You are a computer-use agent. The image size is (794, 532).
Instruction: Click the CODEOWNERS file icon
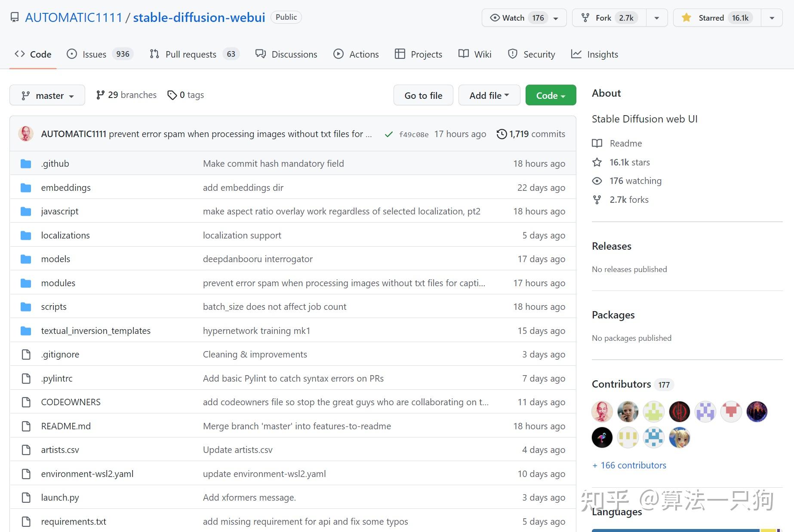[x=26, y=402]
